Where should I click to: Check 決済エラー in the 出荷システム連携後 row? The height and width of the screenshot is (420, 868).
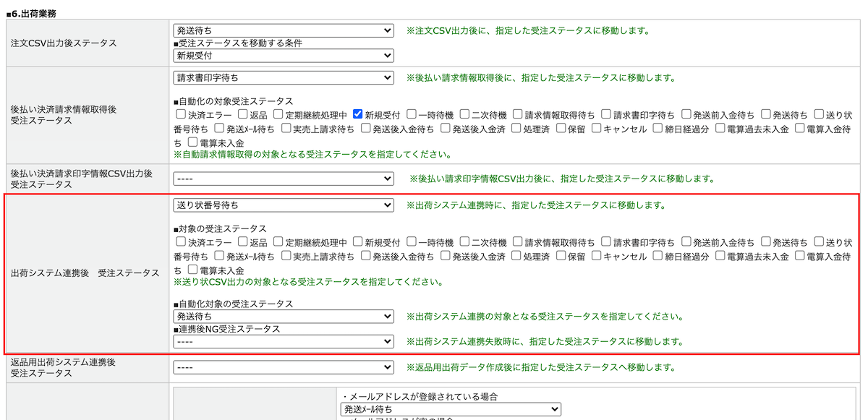(181, 241)
